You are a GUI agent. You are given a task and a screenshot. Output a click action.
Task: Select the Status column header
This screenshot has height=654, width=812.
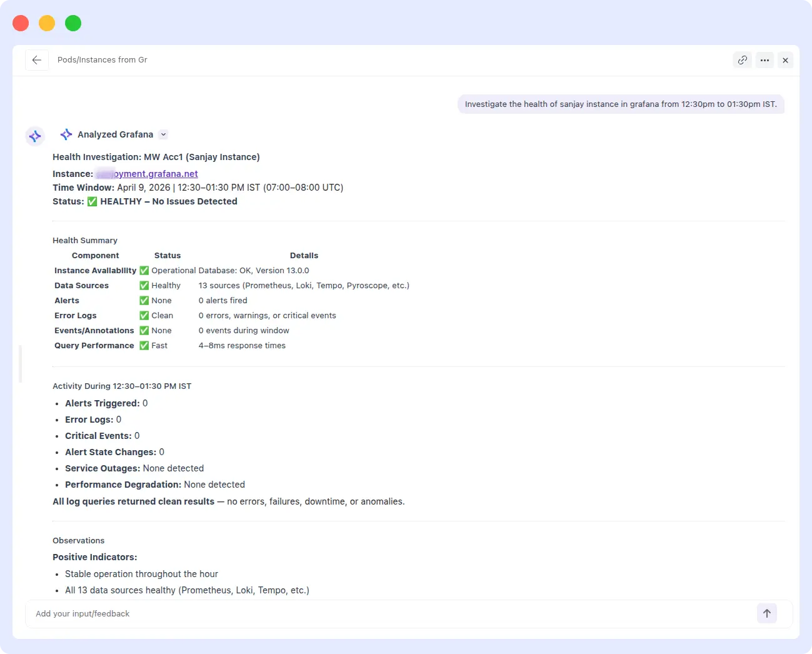point(168,256)
